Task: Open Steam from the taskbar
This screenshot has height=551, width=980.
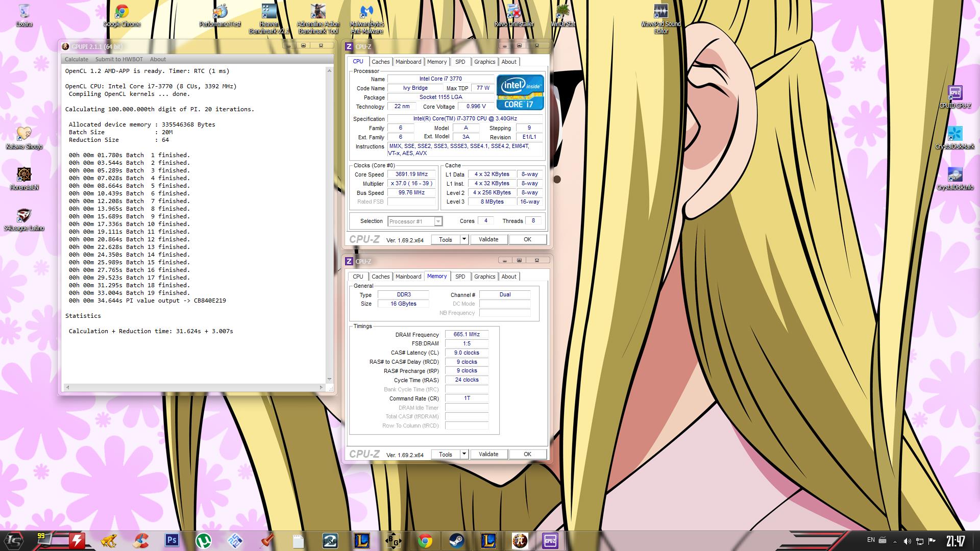Action: pyautogui.click(x=457, y=541)
